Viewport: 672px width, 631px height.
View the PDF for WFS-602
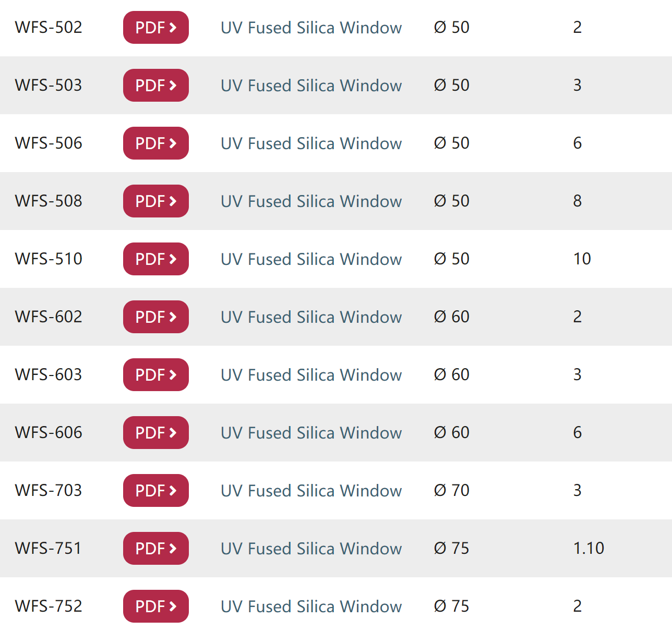[155, 317]
